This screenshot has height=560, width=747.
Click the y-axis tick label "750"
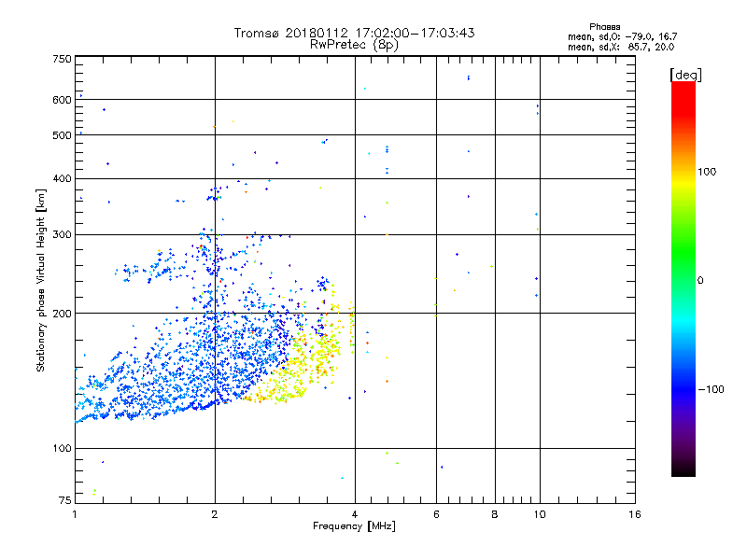(x=63, y=59)
